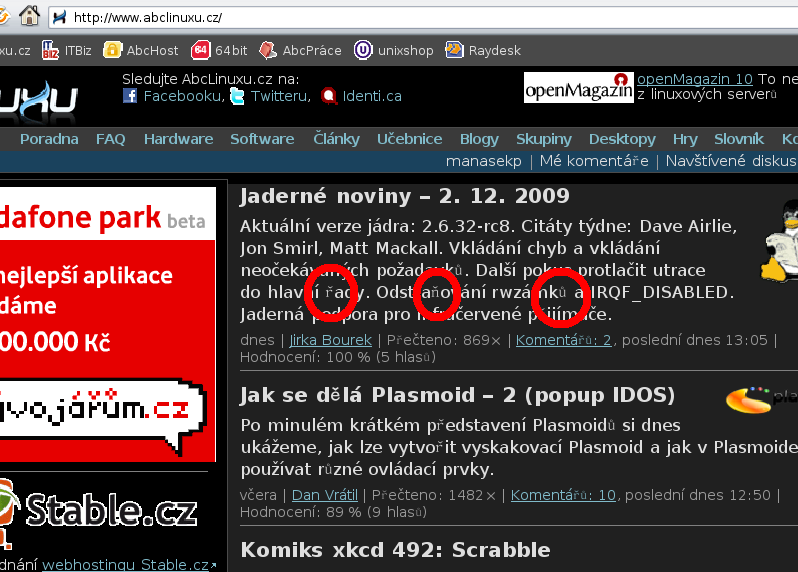
Task: Click the unixshop purple bookmark icon
Action: point(363,50)
